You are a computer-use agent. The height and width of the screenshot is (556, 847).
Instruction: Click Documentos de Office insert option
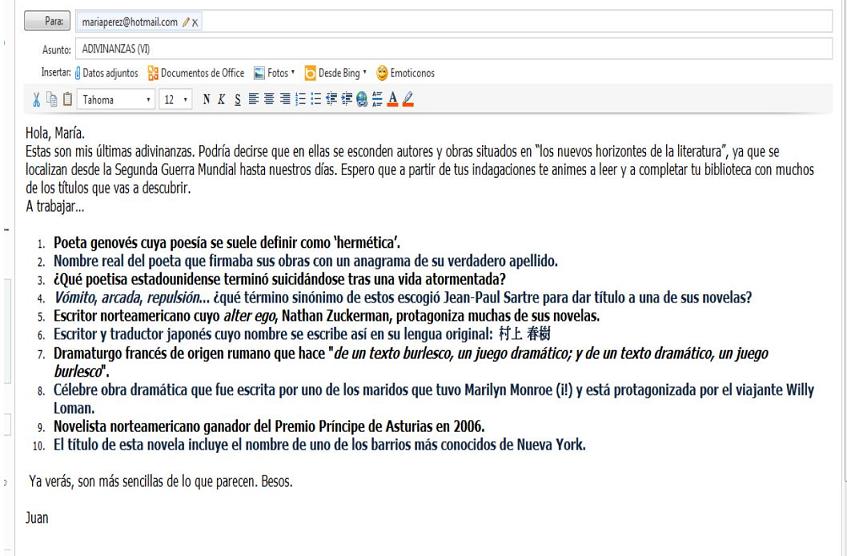[x=196, y=73]
